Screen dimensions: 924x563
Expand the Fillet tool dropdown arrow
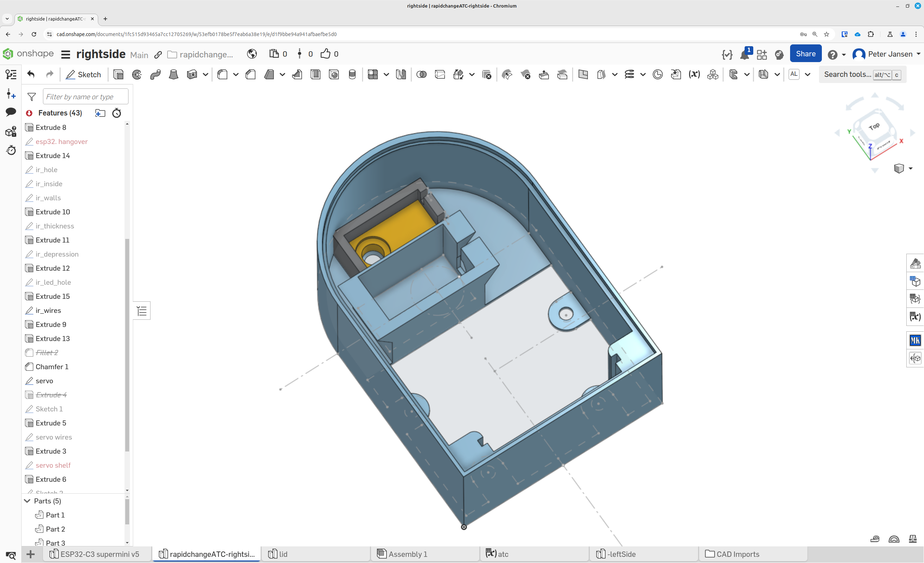coord(235,74)
